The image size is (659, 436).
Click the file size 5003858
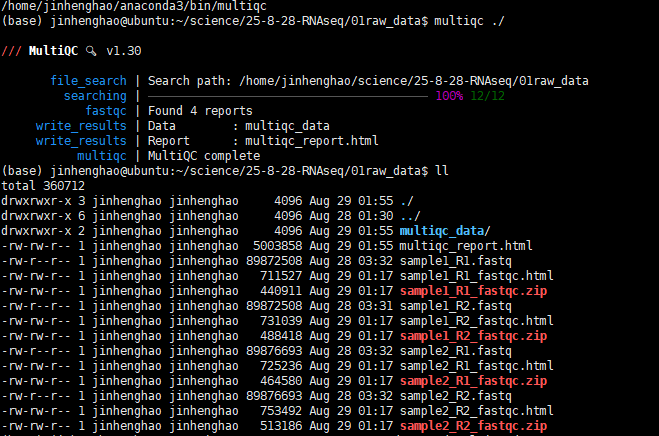(277, 246)
